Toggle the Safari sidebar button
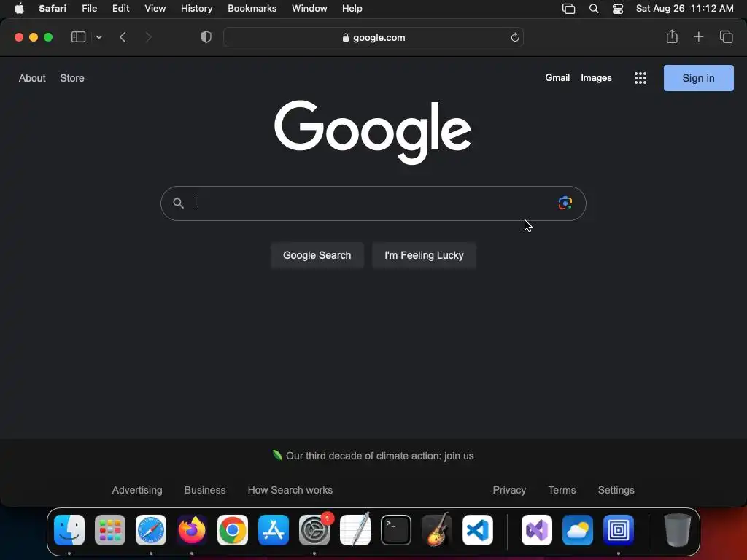 pyautogui.click(x=78, y=37)
